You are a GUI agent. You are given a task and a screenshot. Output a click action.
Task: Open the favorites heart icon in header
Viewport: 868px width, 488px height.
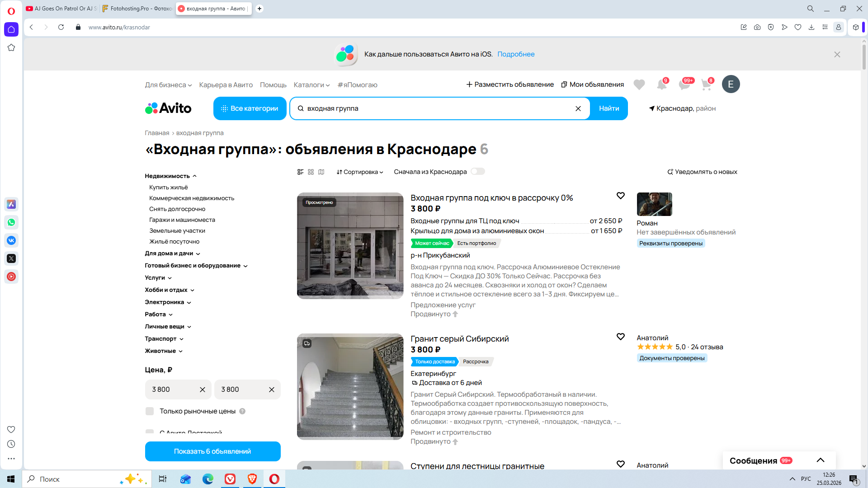(x=639, y=84)
